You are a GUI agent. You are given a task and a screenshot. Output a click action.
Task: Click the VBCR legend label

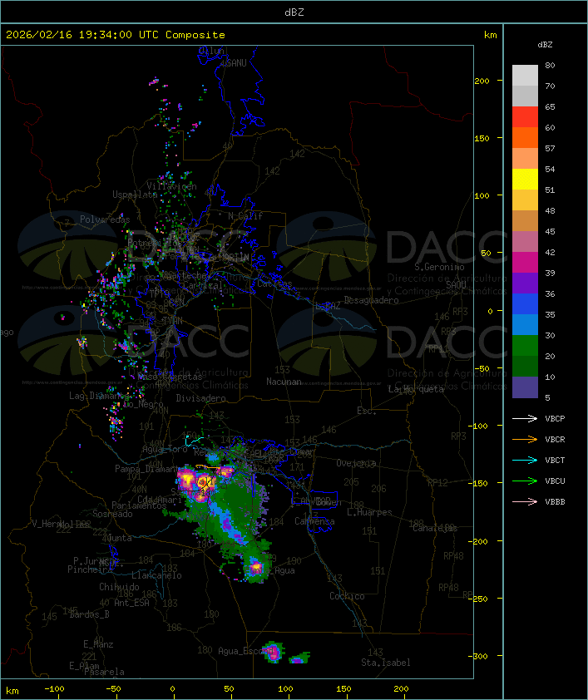point(555,439)
